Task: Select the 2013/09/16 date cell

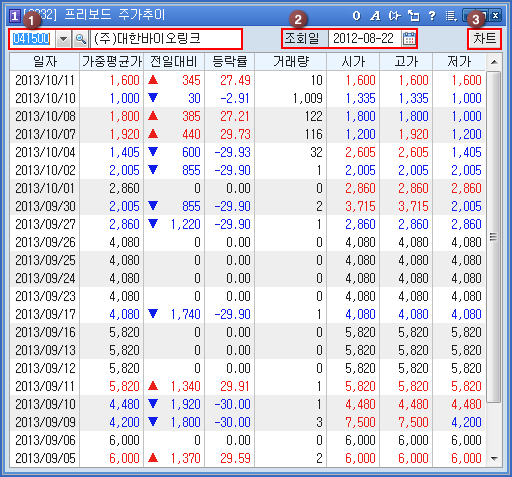Action: [45, 332]
